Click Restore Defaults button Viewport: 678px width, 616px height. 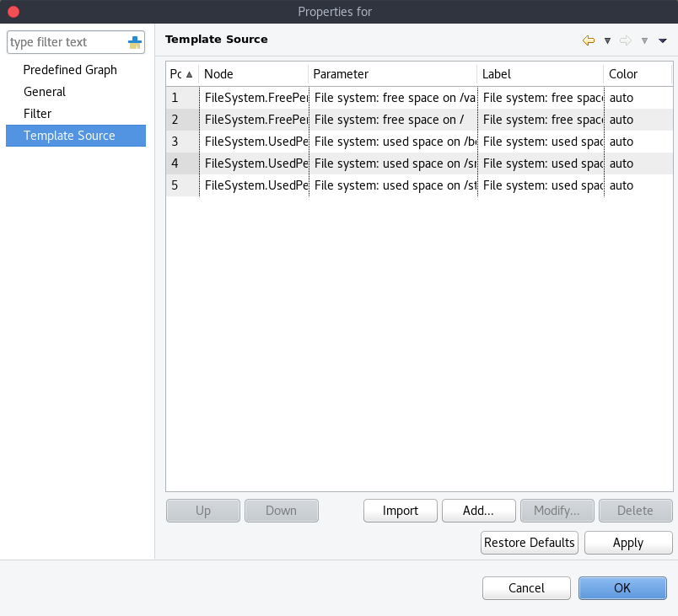click(530, 543)
